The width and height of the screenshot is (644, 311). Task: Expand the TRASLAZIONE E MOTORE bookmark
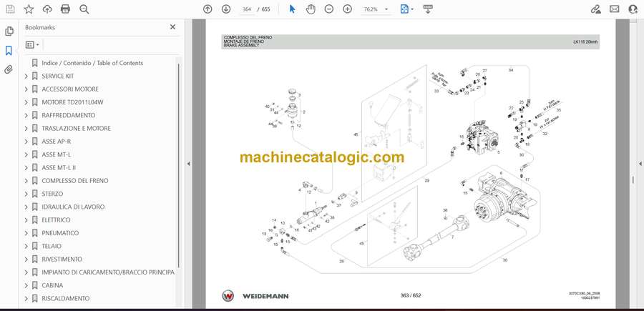pyautogui.click(x=26, y=129)
